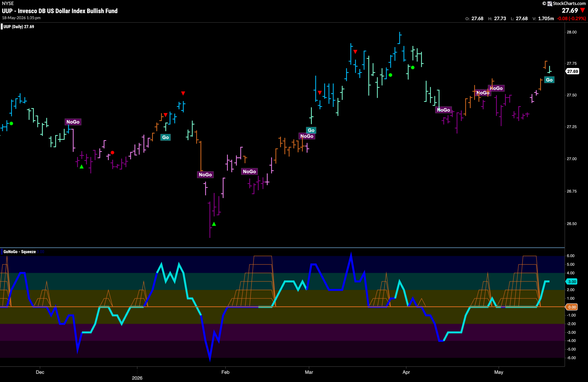The width and height of the screenshot is (588, 382).
Task: Click the GoNoGo - Squeeze panel label
Action: (x=20, y=252)
